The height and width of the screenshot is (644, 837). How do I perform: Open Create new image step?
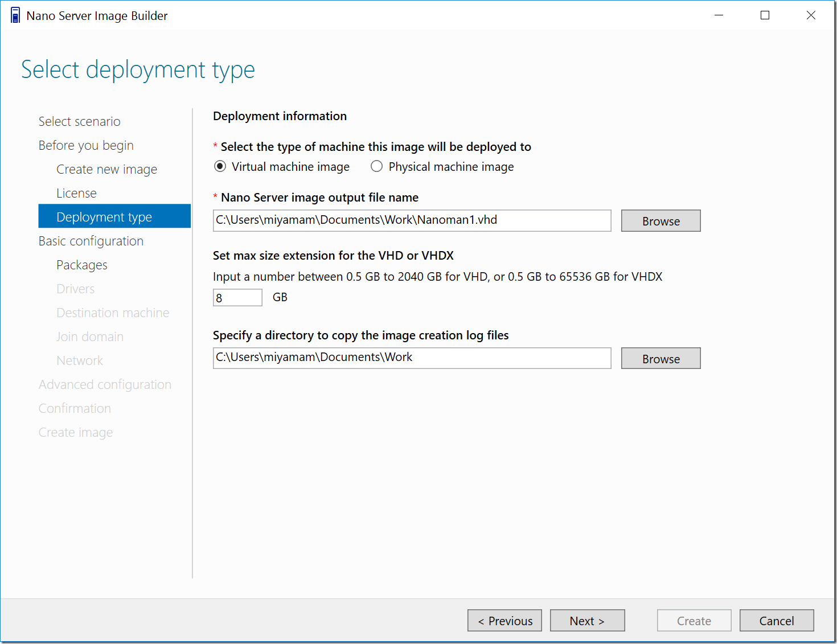pos(106,169)
